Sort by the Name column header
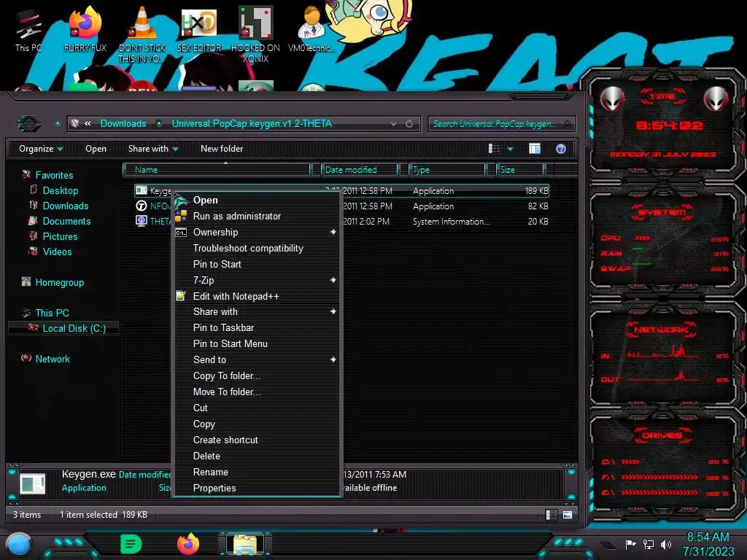Image resolution: width=747 pixels, height=560 pixels. click(217, 169)
